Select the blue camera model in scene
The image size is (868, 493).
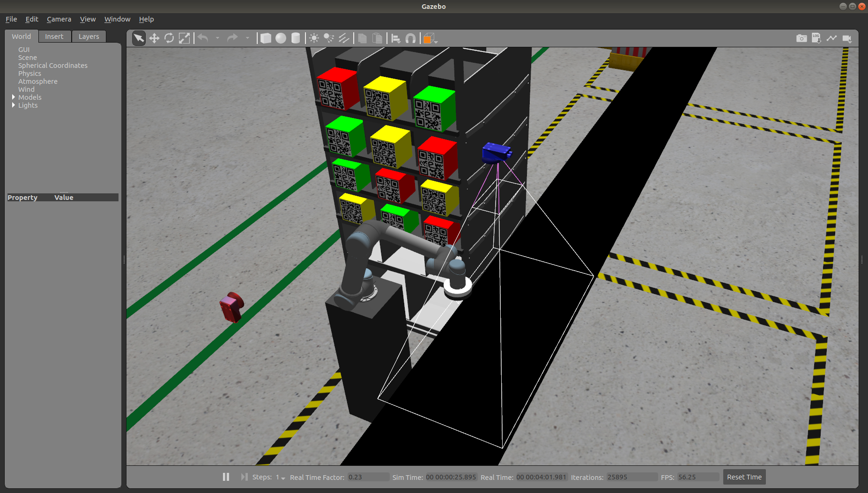(x=497, y=153)
